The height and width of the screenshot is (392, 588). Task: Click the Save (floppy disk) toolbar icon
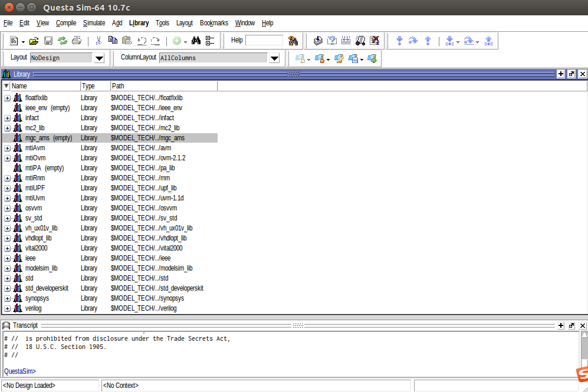[x=48, y=41]
